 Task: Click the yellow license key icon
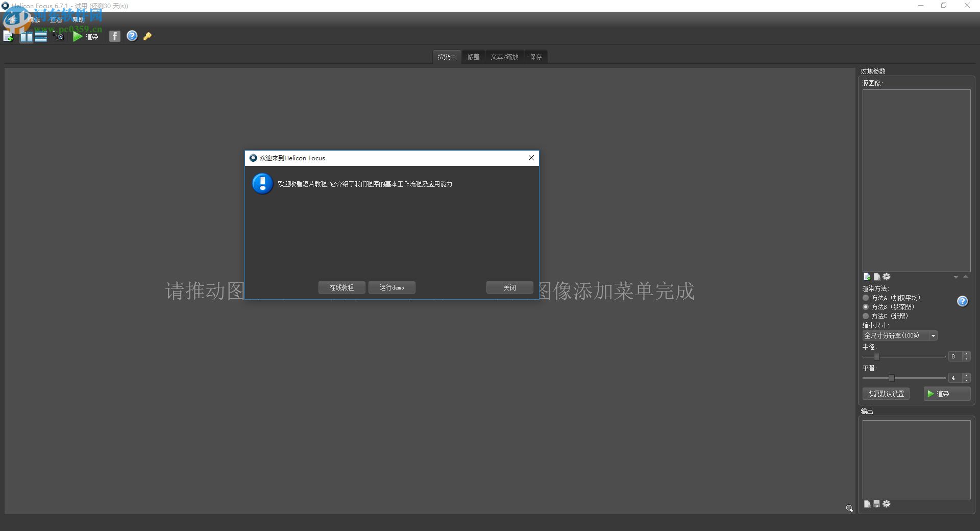148,36
